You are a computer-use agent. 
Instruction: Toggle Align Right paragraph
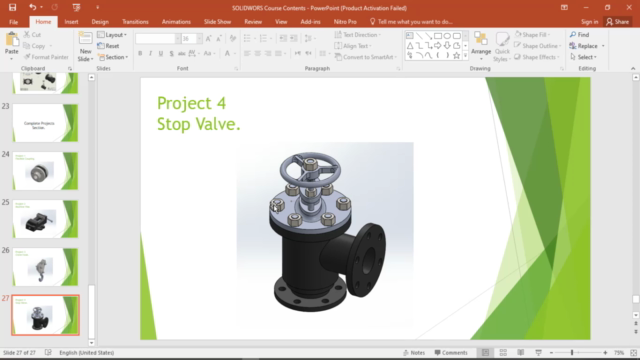point(268,53)
